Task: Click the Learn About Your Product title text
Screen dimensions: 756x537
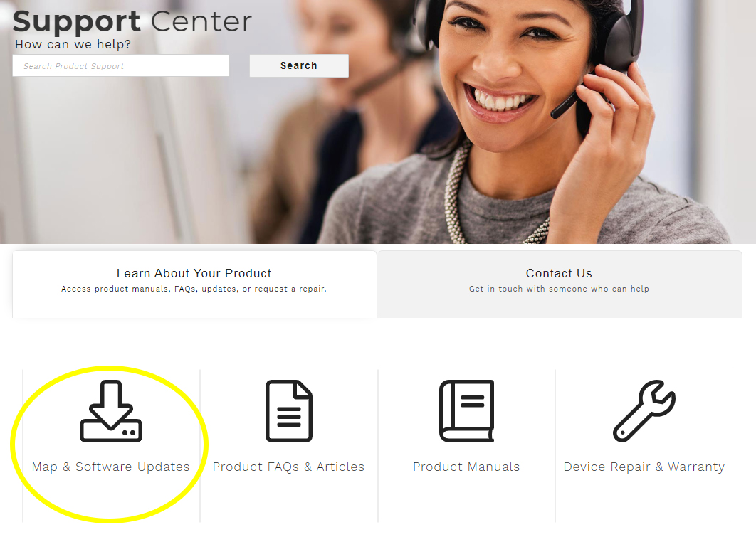Action: point(194,273)
